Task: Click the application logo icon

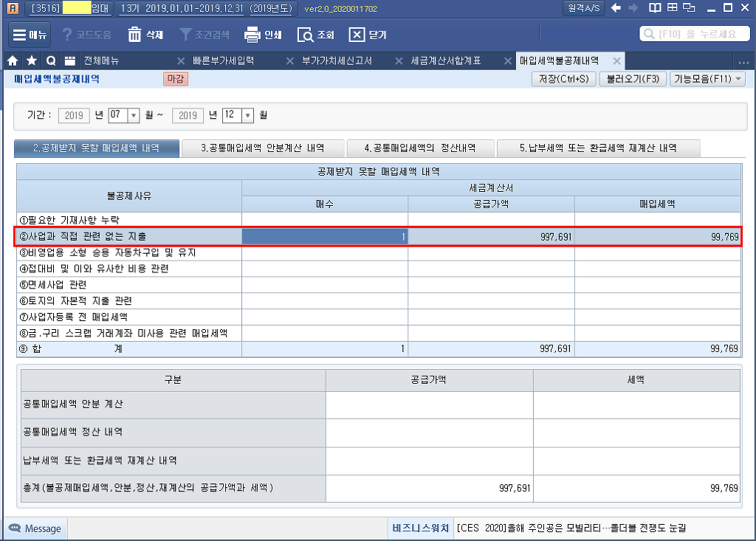Action: pyautogui.click(x=13, y=8)
